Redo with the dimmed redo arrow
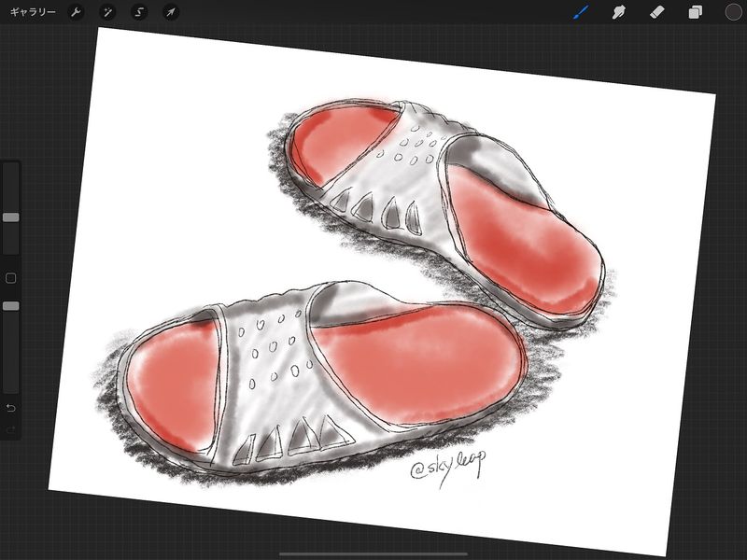The height and width of the screenshot is (560, 747). click(11, 430)
